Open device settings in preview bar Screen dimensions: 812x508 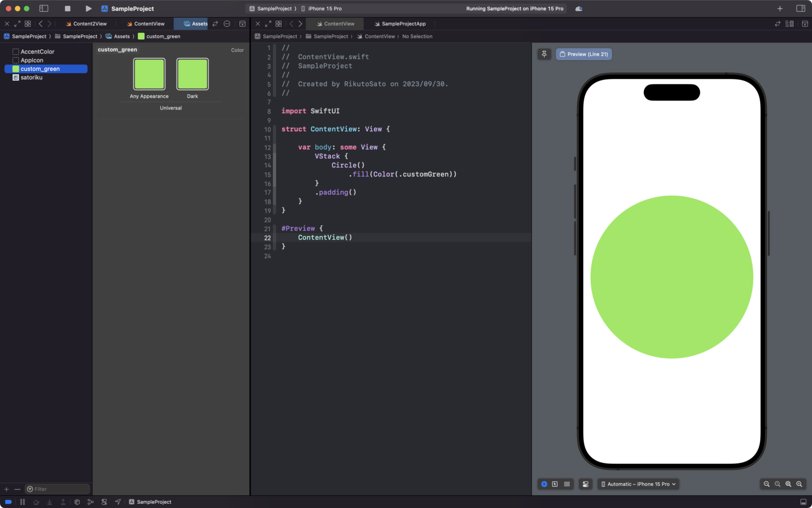tap(585, 484)
